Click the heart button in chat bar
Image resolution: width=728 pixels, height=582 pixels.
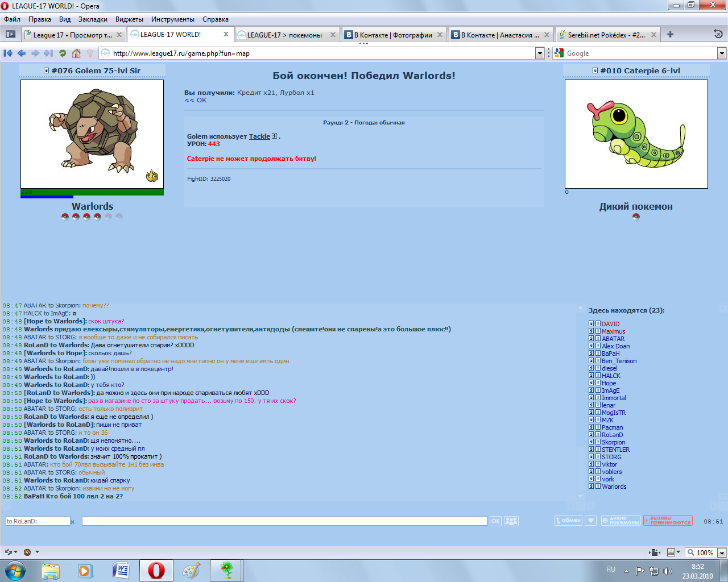click(x=591, y=521)
